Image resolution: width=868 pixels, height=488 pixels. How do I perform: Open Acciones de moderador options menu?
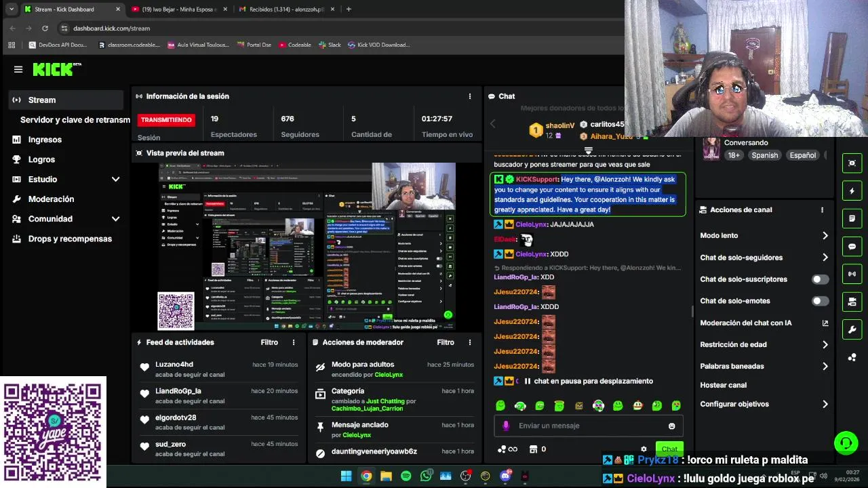point(469,342)
